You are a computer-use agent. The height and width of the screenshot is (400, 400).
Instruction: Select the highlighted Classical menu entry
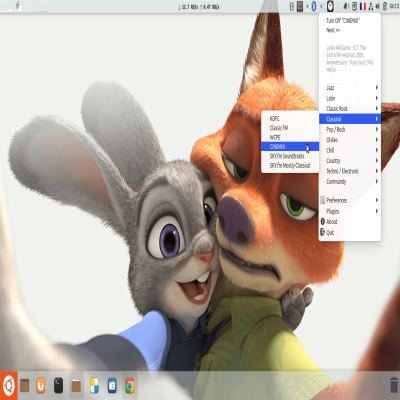point(350,119)
